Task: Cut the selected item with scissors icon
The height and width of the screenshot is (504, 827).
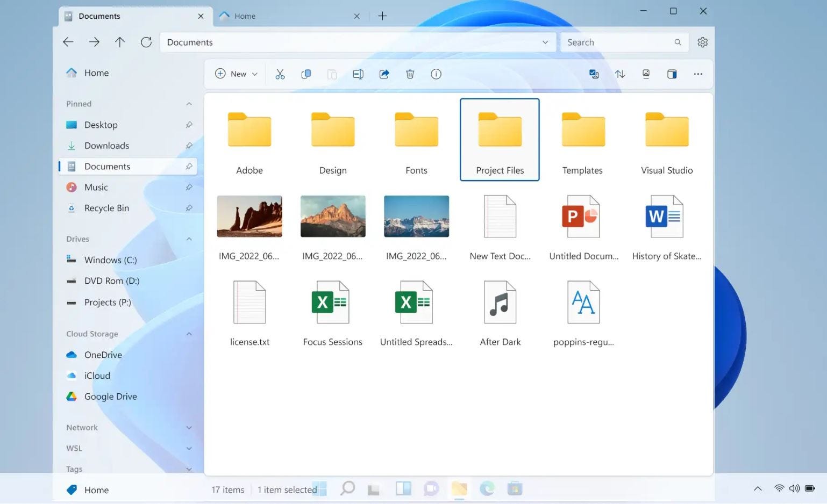Action: point(280,74)
